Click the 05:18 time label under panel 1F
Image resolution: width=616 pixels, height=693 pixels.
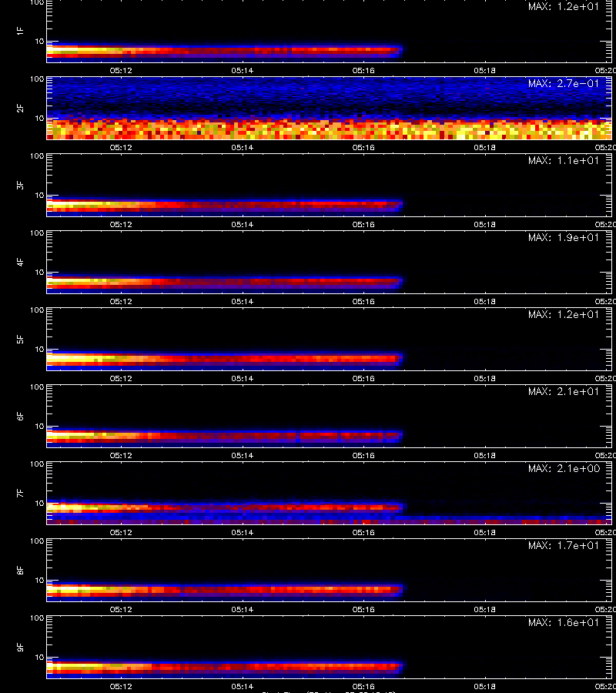point(485,70)
